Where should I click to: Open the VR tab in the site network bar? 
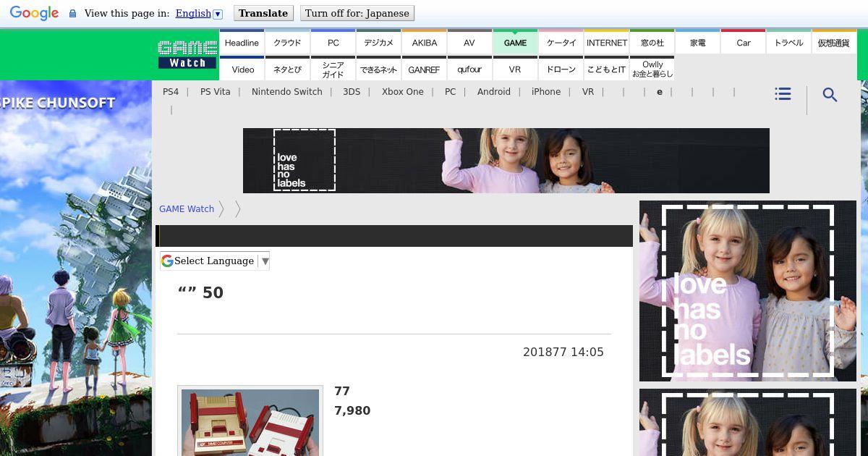point(515,69)
